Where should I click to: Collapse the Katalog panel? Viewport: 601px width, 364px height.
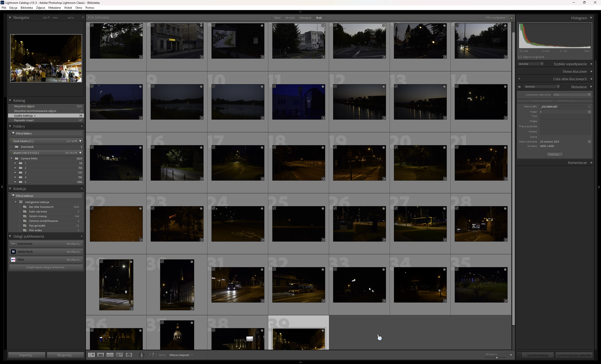[x=10, y=101]
